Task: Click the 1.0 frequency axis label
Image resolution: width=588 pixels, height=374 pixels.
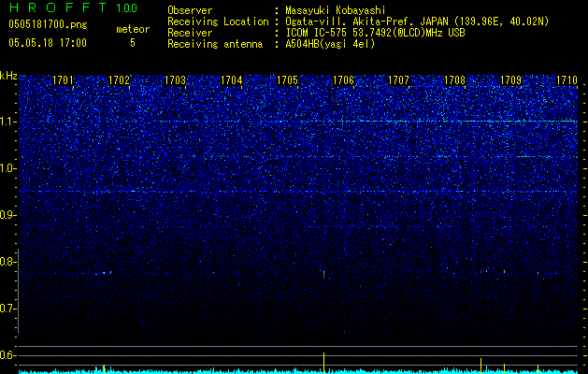Action: pos(8,168)
